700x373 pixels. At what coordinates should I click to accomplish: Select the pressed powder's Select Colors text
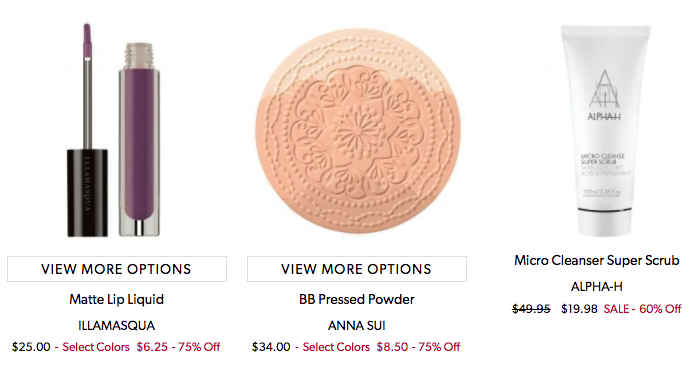[x=336, y=347]
